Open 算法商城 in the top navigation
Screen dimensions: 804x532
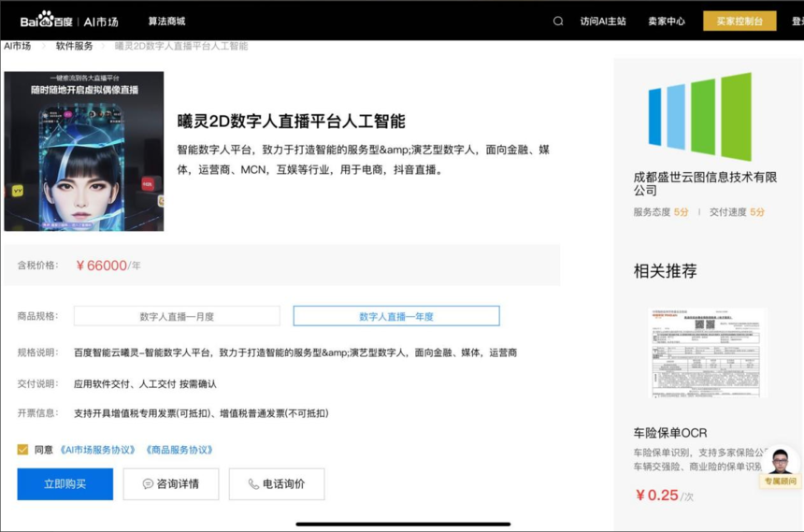166,21
